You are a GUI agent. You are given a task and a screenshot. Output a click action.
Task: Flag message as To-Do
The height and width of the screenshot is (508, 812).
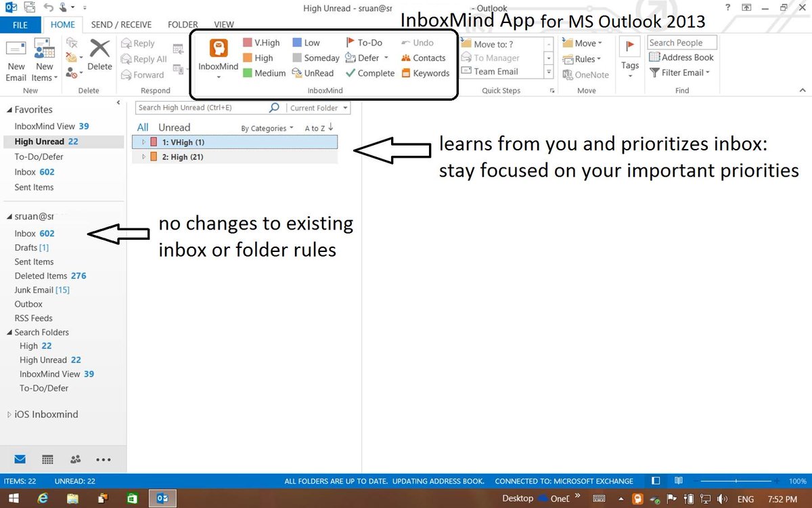point(364,43)
